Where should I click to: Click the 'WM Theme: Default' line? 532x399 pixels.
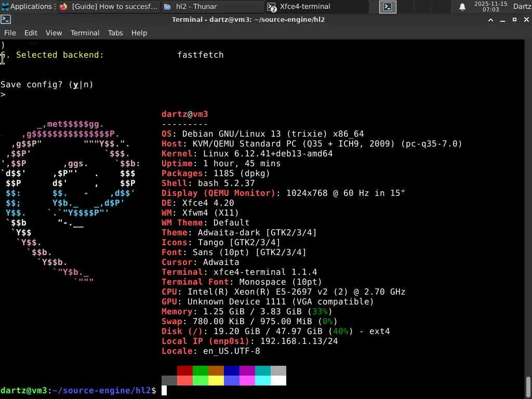tap(205, 222)
